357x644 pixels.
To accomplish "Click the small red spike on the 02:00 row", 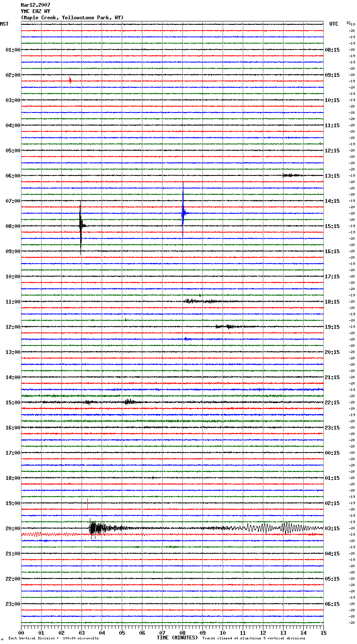I will tap(70, 80).
